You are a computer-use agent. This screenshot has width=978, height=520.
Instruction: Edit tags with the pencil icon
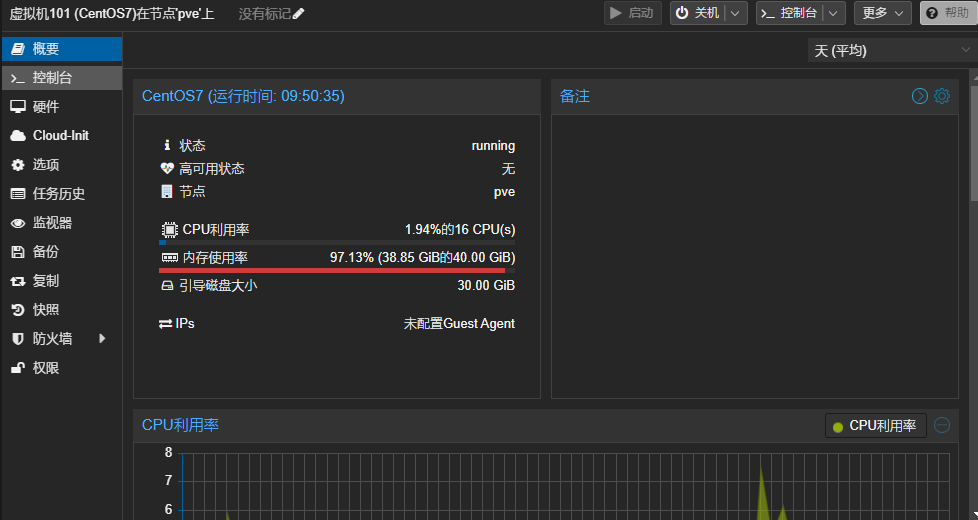(x=299, y=14)
